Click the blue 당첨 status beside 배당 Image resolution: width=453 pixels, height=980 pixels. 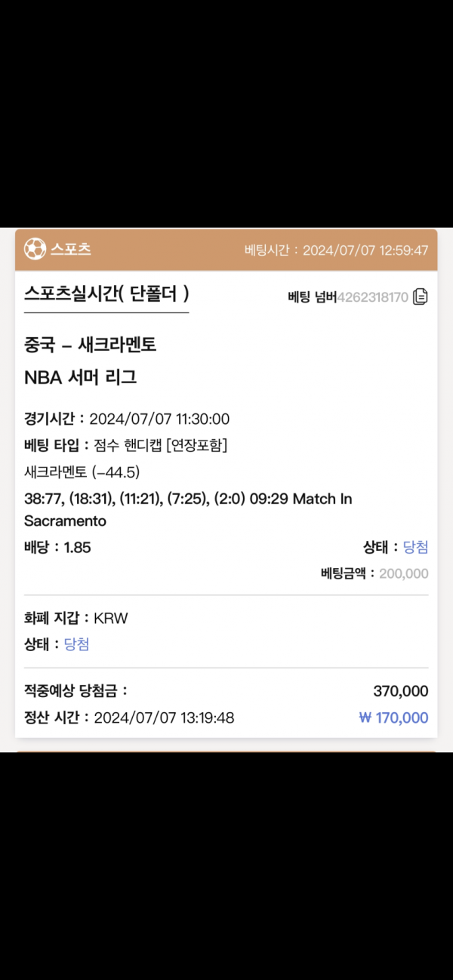416,548
